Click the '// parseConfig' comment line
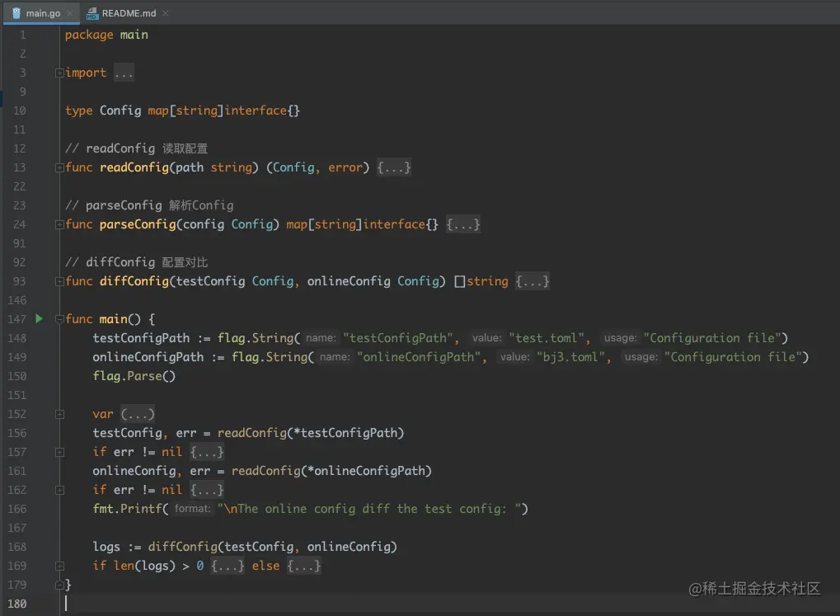This screenshot has width=840, height=616. (x=149, y=205)
